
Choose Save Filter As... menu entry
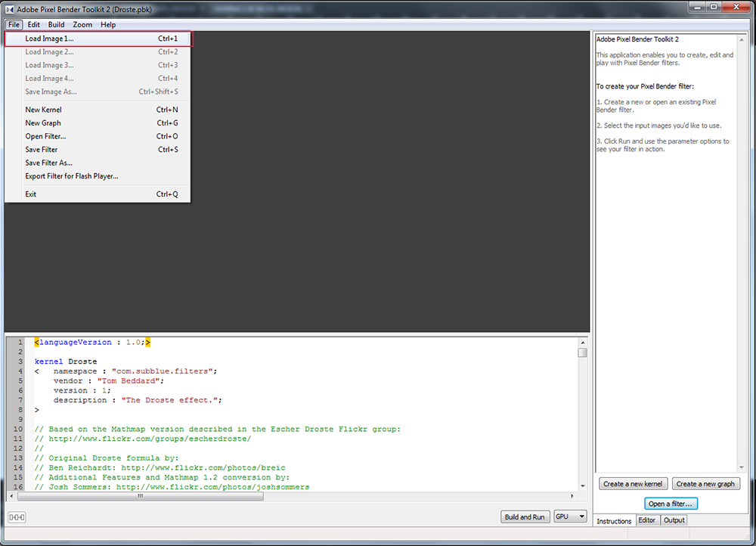[98, 163]
